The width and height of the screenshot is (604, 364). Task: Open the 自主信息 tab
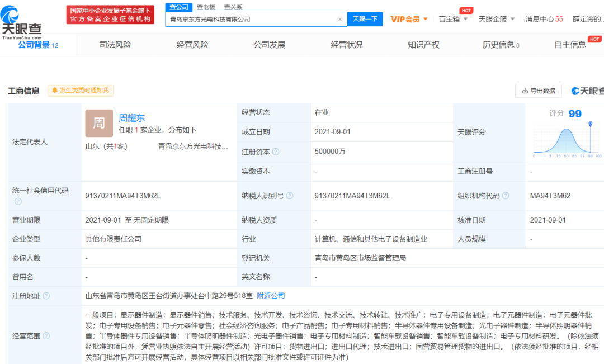click(570, 45)
